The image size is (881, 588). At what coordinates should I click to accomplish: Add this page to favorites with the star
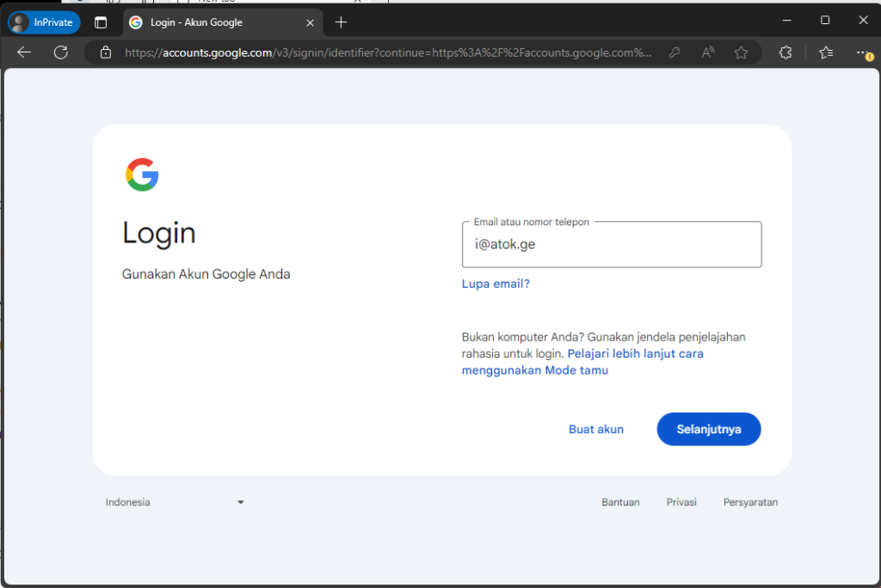point(741,52)
